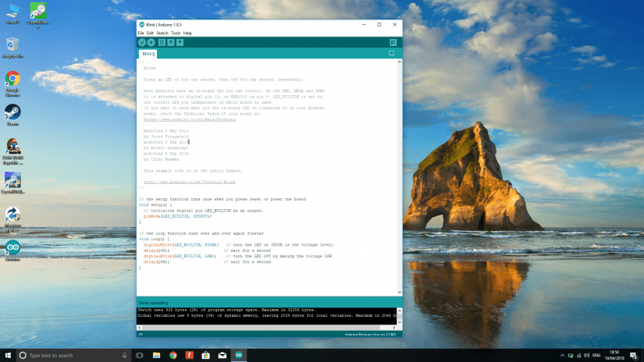Click the console horizontal scroll right arrow
The width and height of the screenshot is (644, 362).
click(x=394, y=328)
